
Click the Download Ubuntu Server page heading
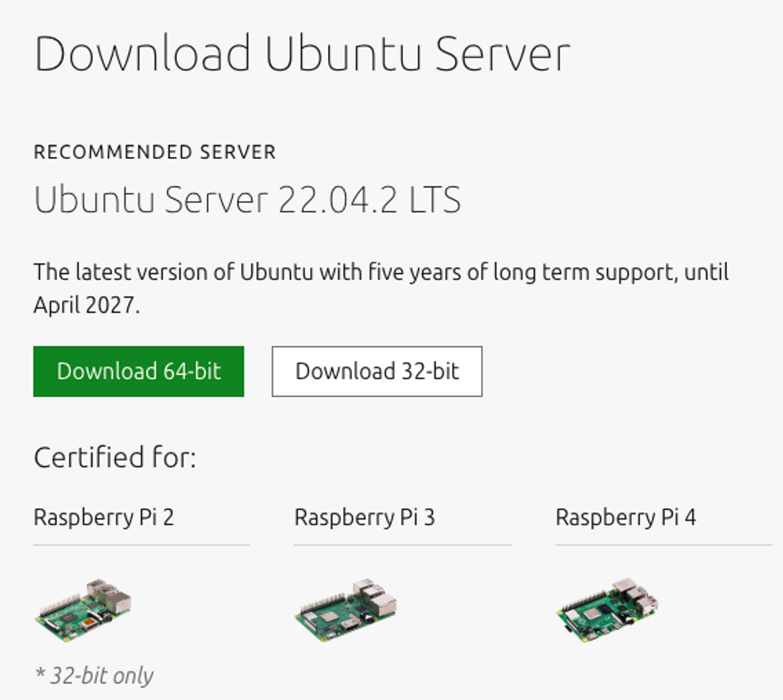302,54
